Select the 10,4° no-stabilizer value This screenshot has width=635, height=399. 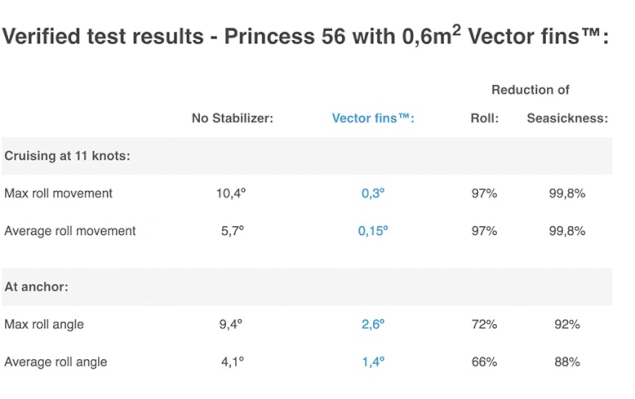click(231, 193)
